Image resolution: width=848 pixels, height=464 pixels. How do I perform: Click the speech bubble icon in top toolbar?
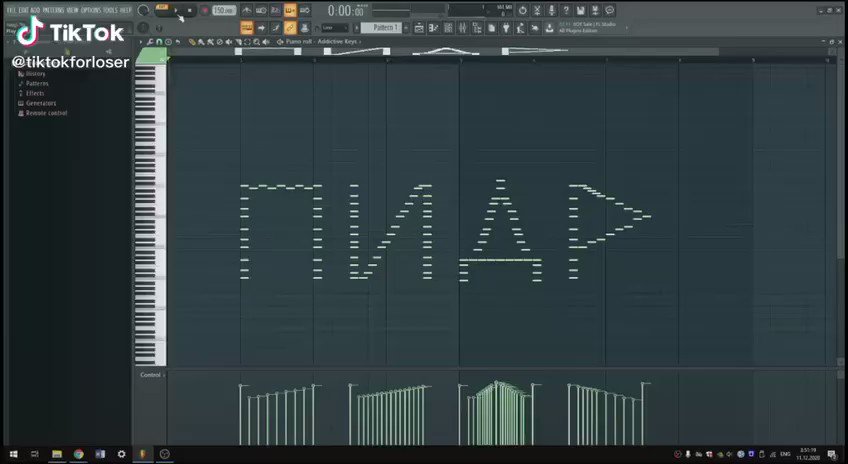click(x=610, y=10)
